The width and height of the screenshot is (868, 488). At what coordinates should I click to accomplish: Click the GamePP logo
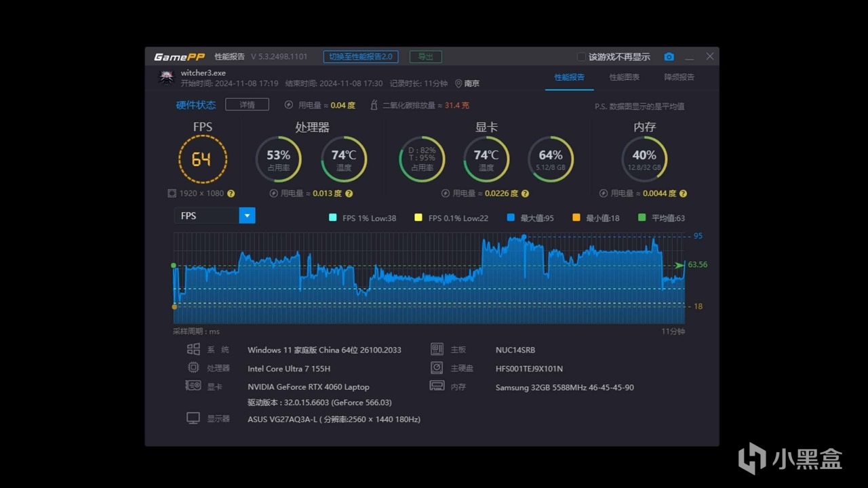pos(179,57)
